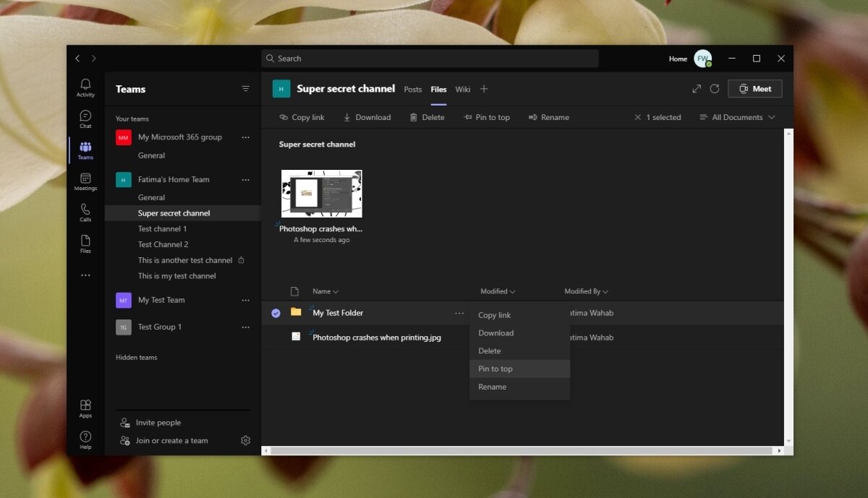
Task: Open more options for My Microsoft 365 group
Action: [246, 137]
